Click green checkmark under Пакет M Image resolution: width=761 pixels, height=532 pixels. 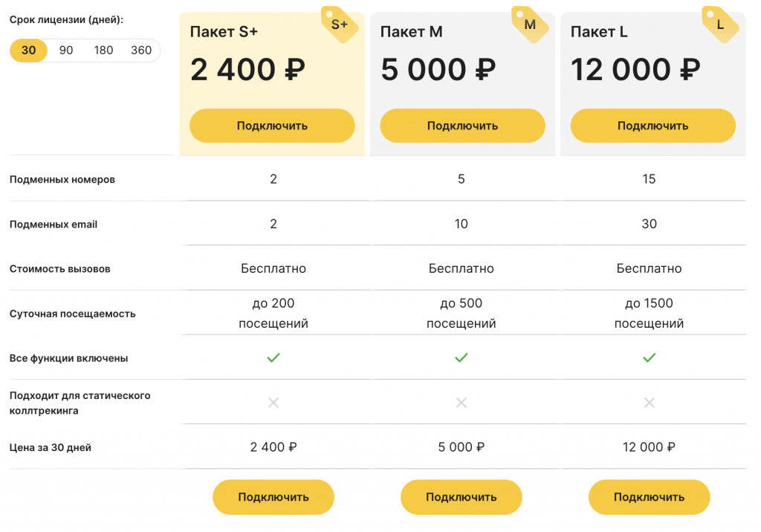click(461, 357)
